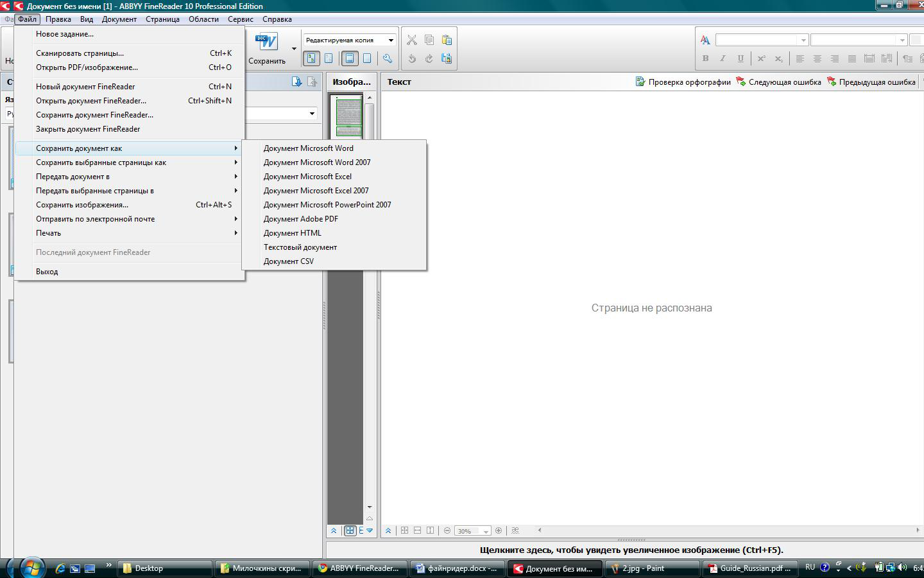This screenshot has height=578, width=924.
Task: Select Документ Microsoft Word 2007 submenu item
Action: pyautogui.click(x=334, y=162)
